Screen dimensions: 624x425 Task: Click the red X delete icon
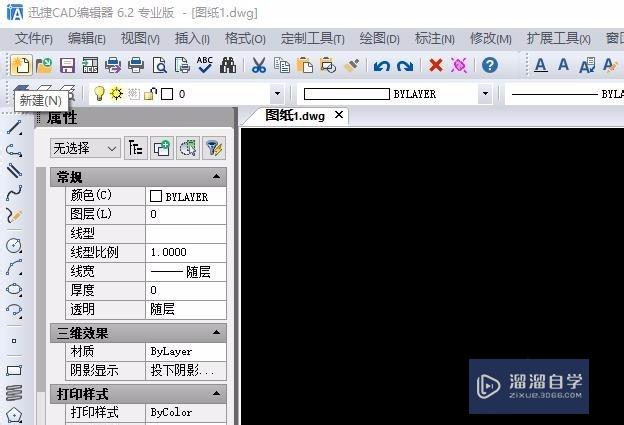tap(436, 65)
